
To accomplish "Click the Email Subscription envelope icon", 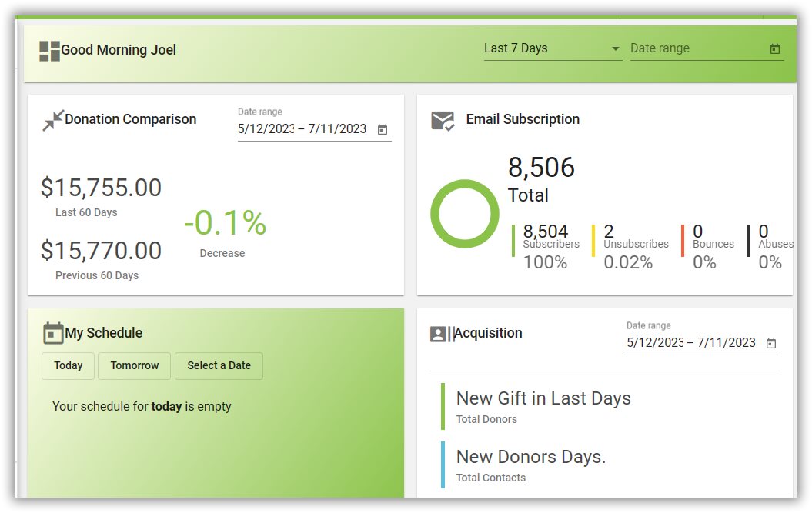I will tap(443, 120).
